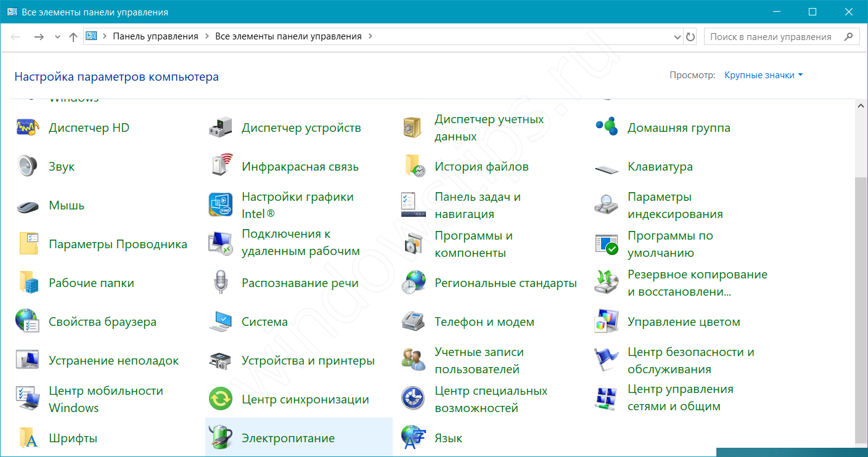Expand the address bar history dropdown
Viewport: 868px width, 457px height.
(678, 37)
